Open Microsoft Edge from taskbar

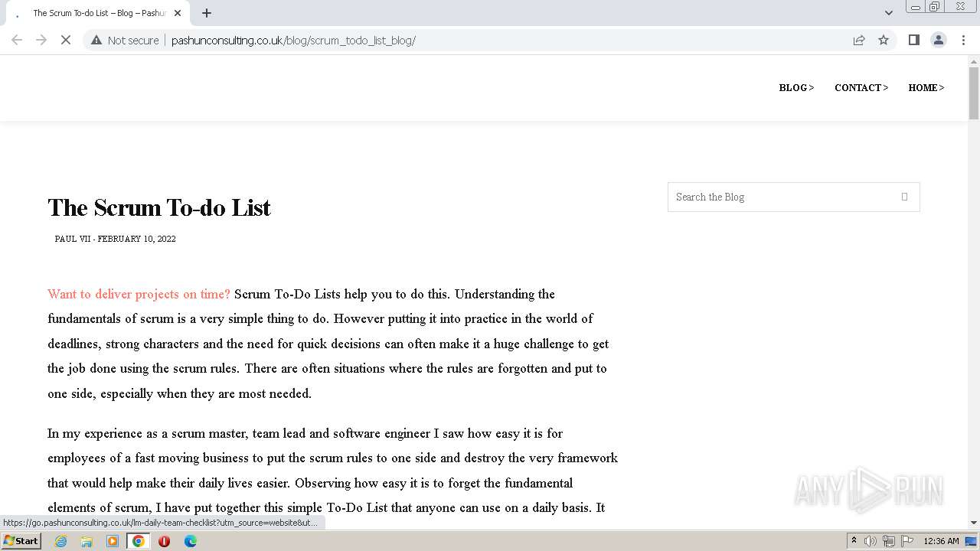coord(190,541)
